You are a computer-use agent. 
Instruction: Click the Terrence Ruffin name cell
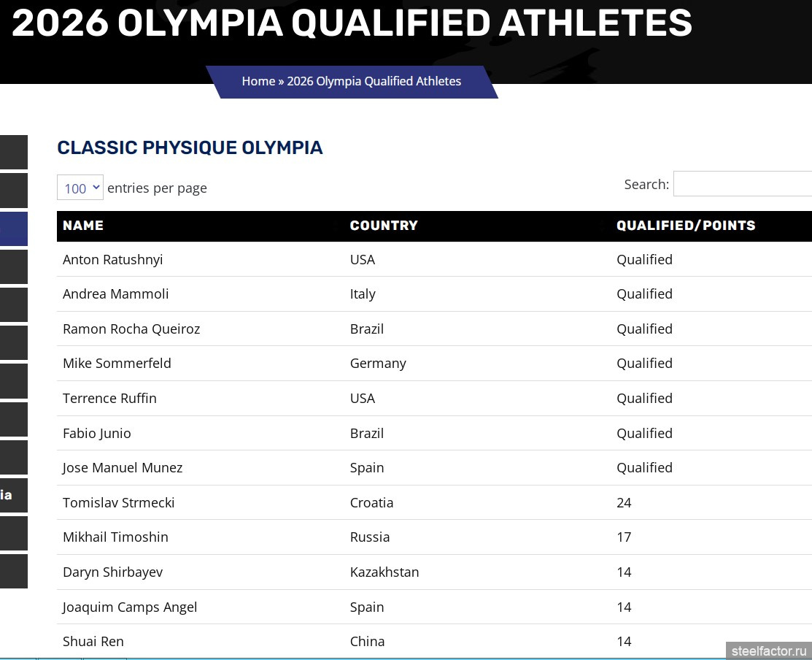click(109, 399)
